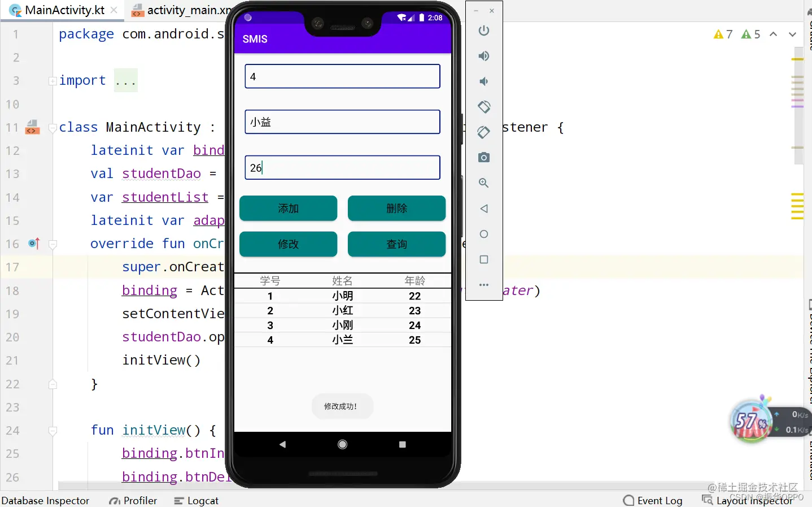This screenshot has width=812, height=507.
Task: Open emulator extended controls (three dots)
Action: [484, 285]
